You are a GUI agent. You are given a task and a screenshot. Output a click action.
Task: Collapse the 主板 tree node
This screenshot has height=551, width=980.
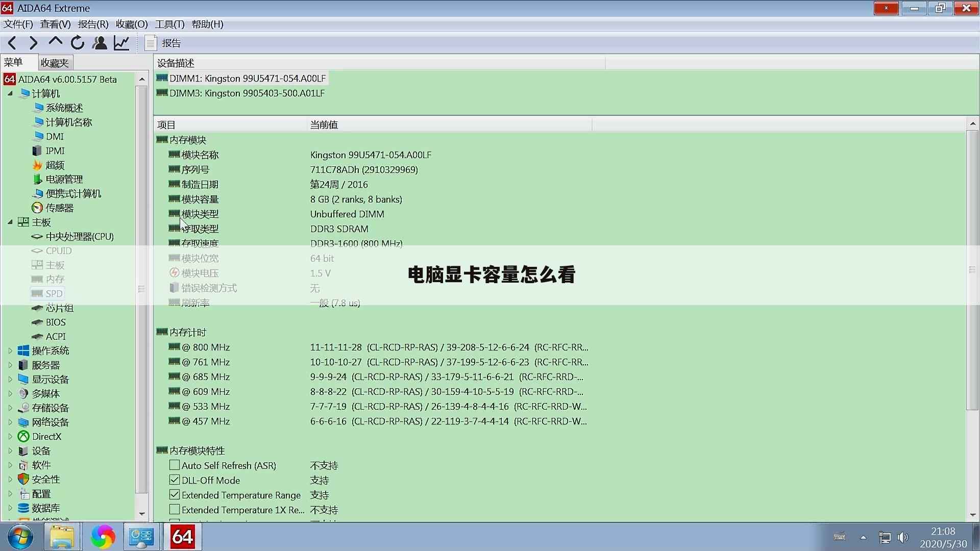tap(10, 222)
